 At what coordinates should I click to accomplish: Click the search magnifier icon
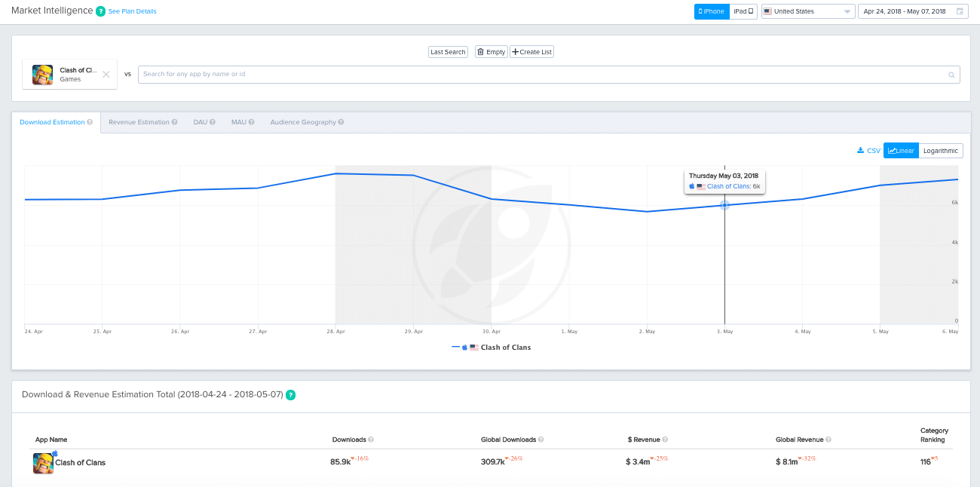tap(952, 75)
